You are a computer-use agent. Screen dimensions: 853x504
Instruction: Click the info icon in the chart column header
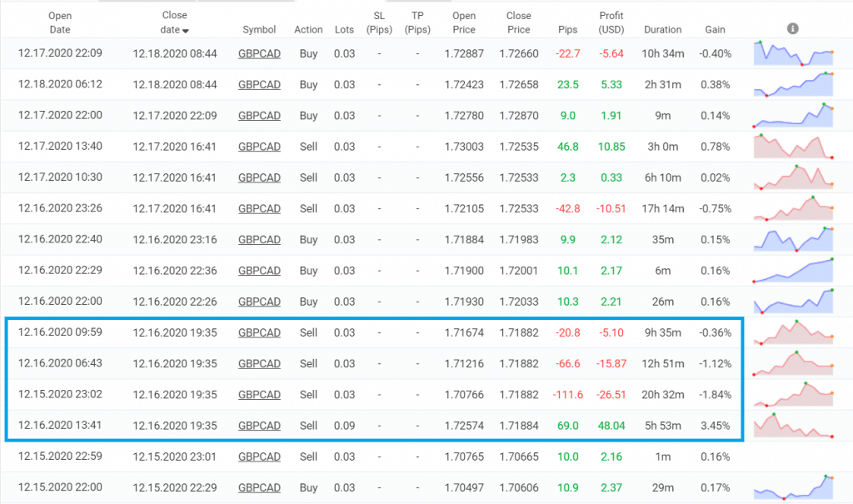tap(792, 28)
